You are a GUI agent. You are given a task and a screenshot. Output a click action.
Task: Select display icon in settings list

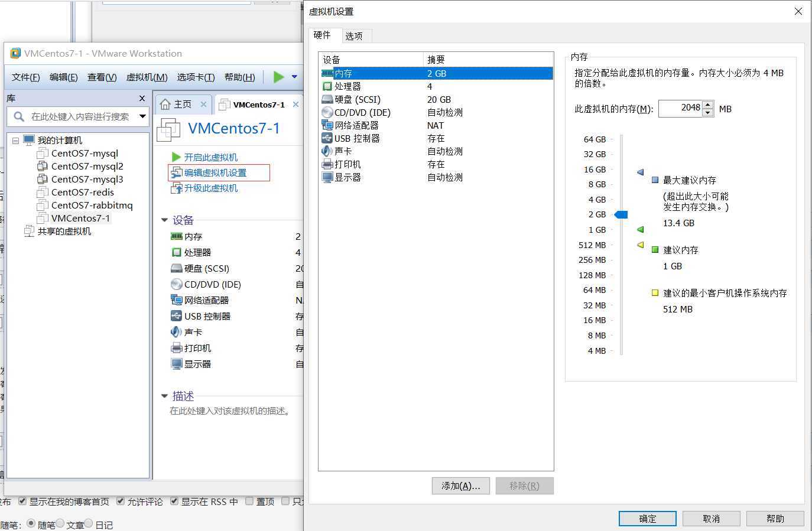pyautogui.click(x=327, y=177)
